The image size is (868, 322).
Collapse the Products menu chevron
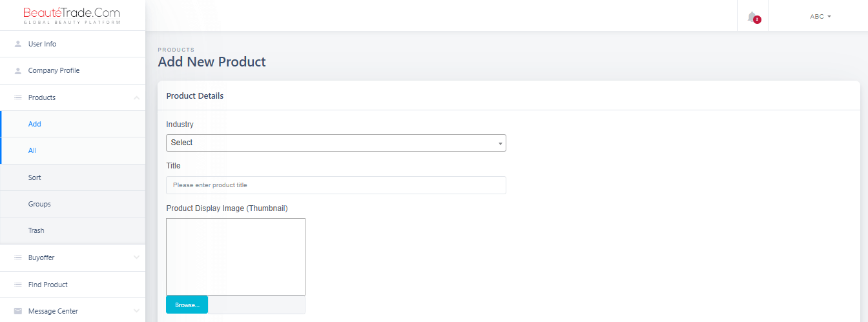point(136,97)
